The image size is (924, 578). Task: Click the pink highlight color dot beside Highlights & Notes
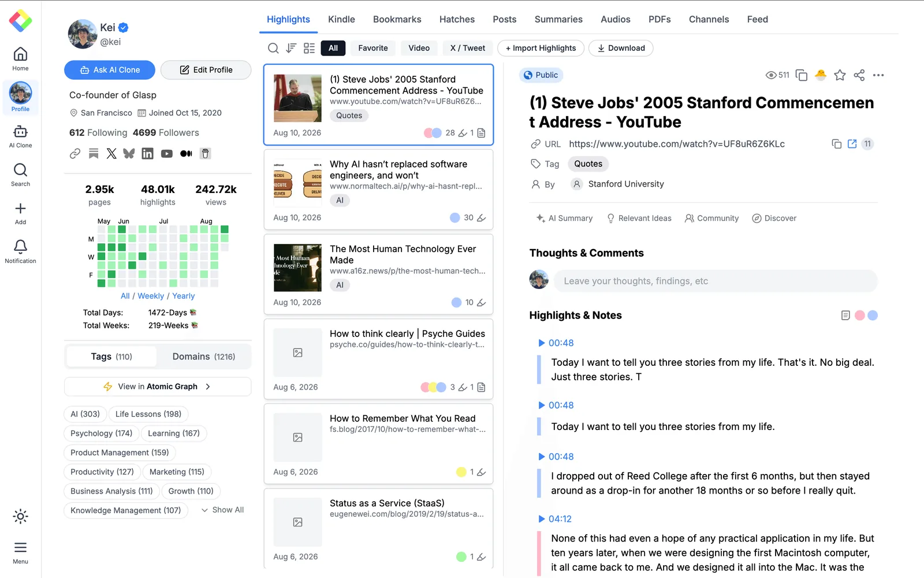coord(860,316)
